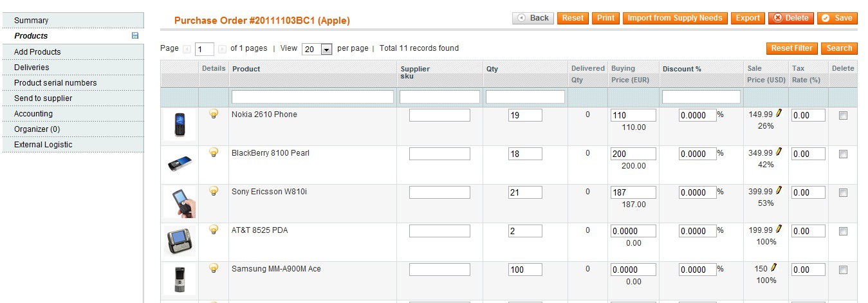Viewport: 868px width, 303px height.
Task: Switch to Deliveries tab
Action: (72, 67)
